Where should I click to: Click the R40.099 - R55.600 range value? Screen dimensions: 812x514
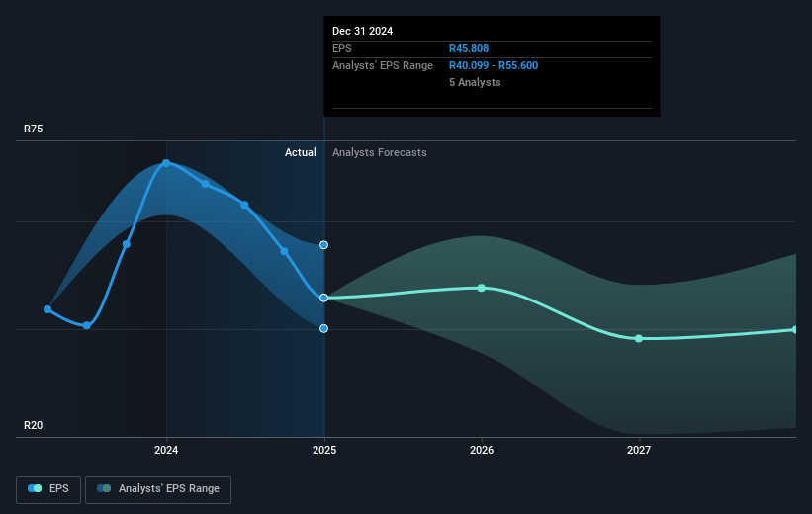pyautogui.click(x=494, y=66)
